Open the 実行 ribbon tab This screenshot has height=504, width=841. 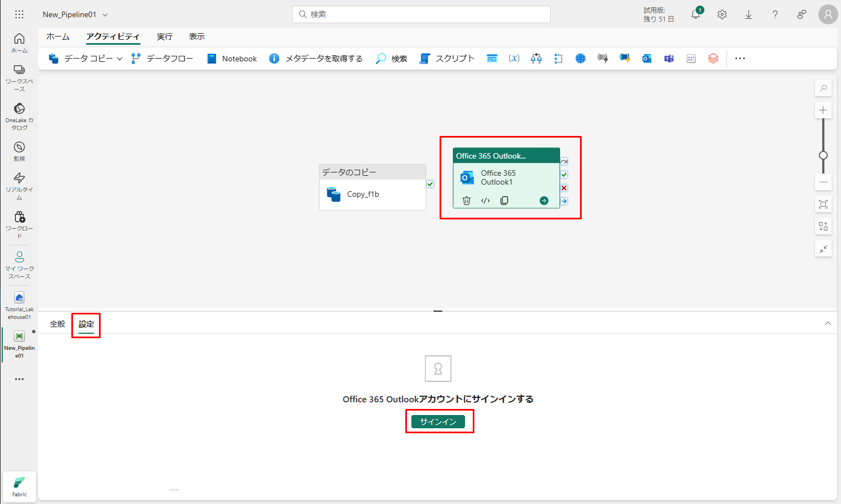[x=165, y=36]
